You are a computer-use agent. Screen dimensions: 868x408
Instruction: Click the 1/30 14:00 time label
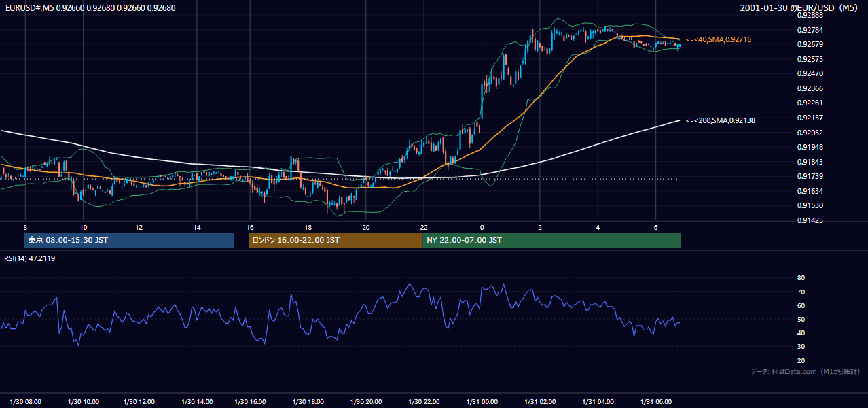pyautogui.click(x=197, y=402)
